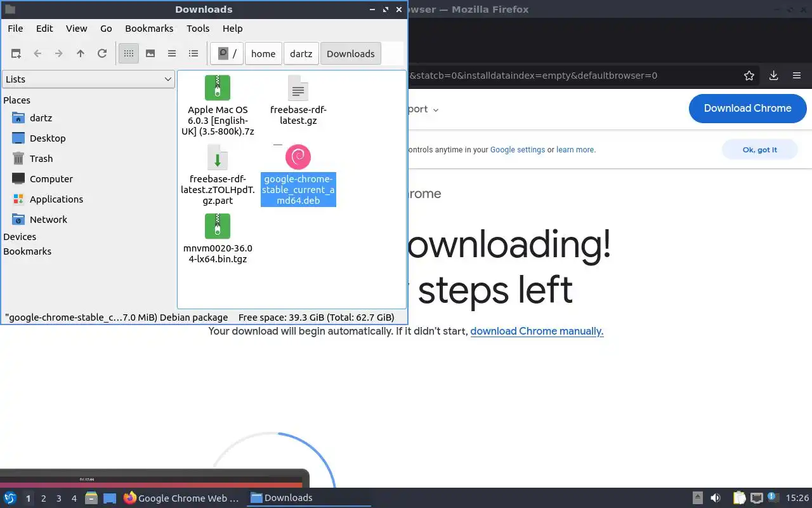
Task: Go forward in file manager history
Action: pyautogui.click(x=59, y=53)
